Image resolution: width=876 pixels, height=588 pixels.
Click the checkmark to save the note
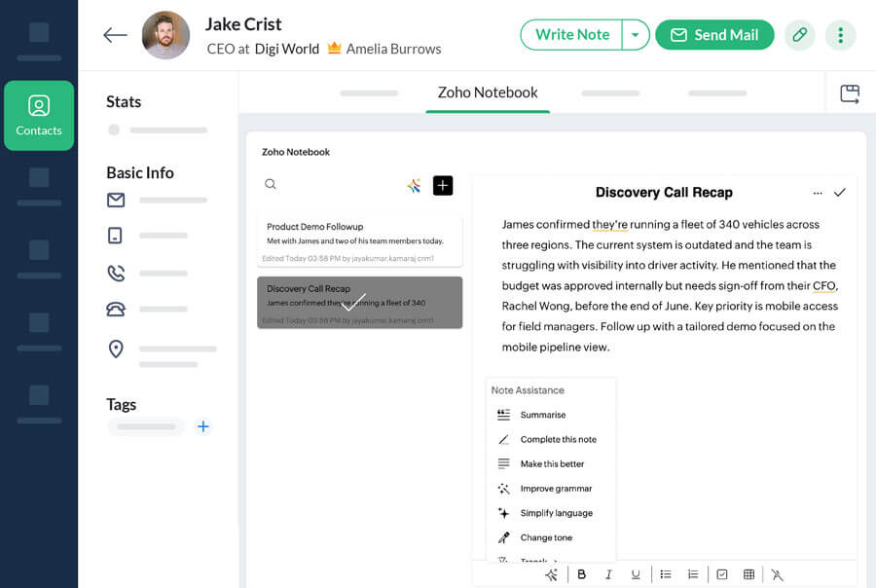tap(840, 193)
